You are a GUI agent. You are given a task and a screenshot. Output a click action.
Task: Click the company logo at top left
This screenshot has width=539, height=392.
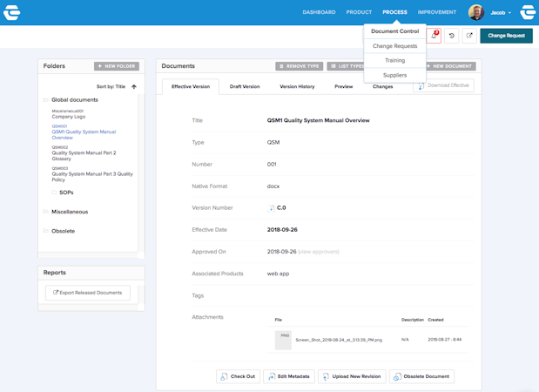[x=12, y=12]
